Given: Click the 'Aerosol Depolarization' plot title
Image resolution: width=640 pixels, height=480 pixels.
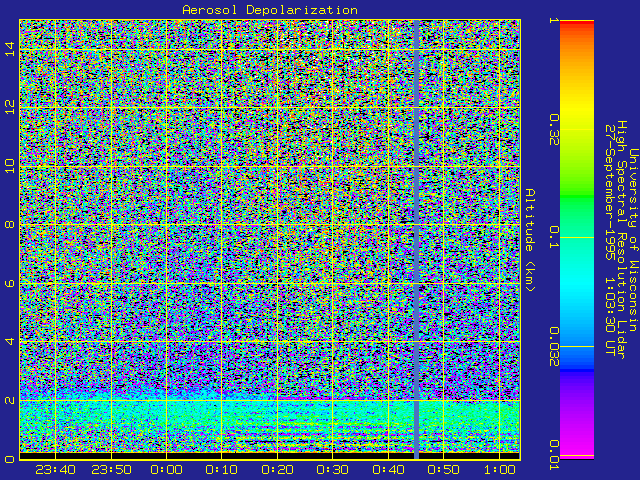Looking at the screenshot, I should point(270,10).
